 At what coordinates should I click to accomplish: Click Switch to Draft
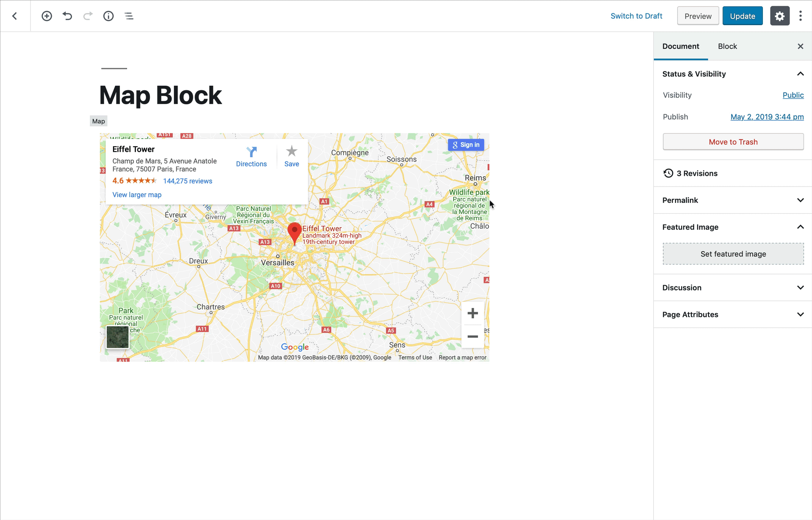coord(636,16)
